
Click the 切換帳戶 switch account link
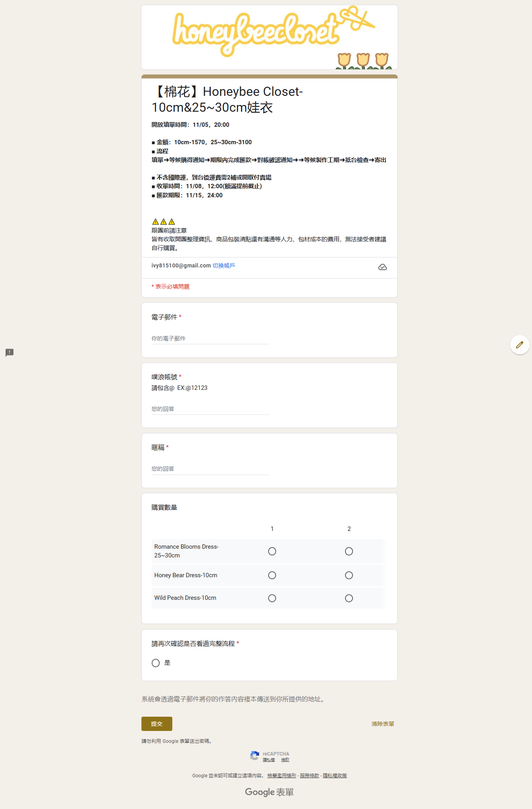pyautogui.click(x=224, y=265)
